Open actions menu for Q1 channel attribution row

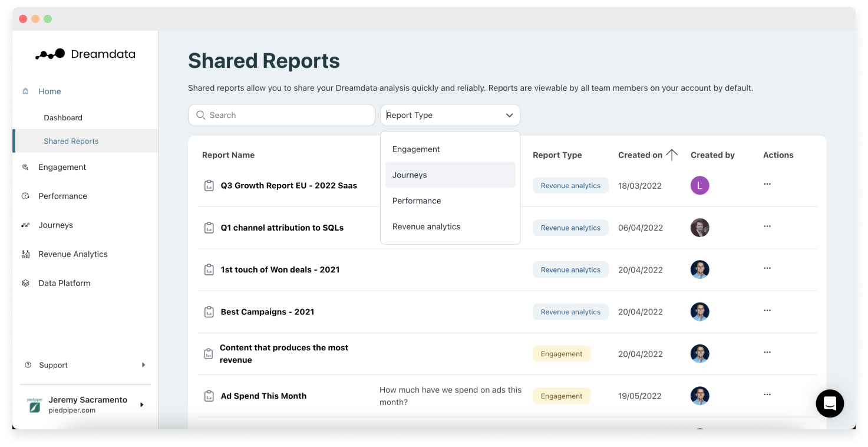point(767,226)
